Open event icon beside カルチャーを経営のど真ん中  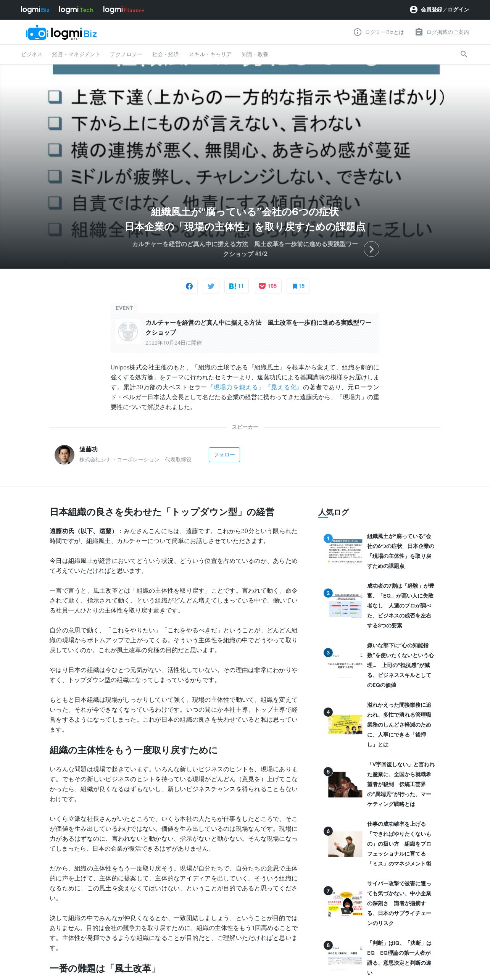[x=128, y=331]
